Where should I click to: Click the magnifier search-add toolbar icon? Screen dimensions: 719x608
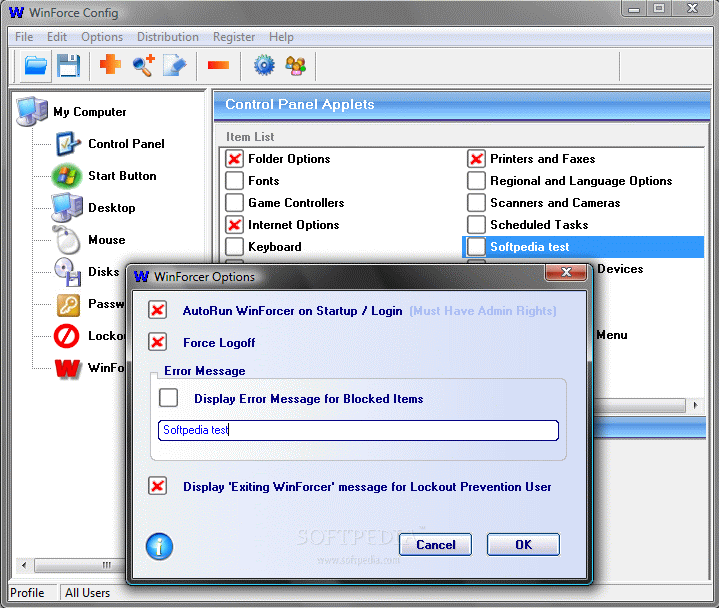point(144,66)
